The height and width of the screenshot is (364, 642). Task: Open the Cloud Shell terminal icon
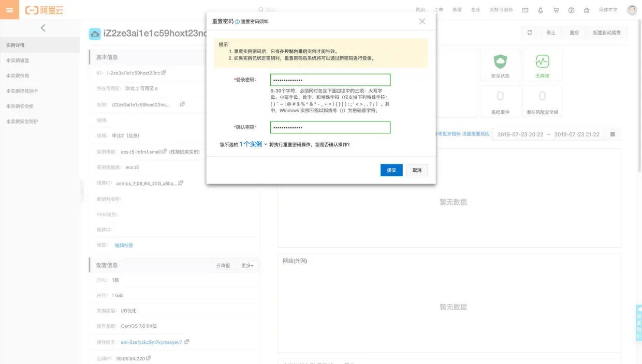(x=525, y=10)
